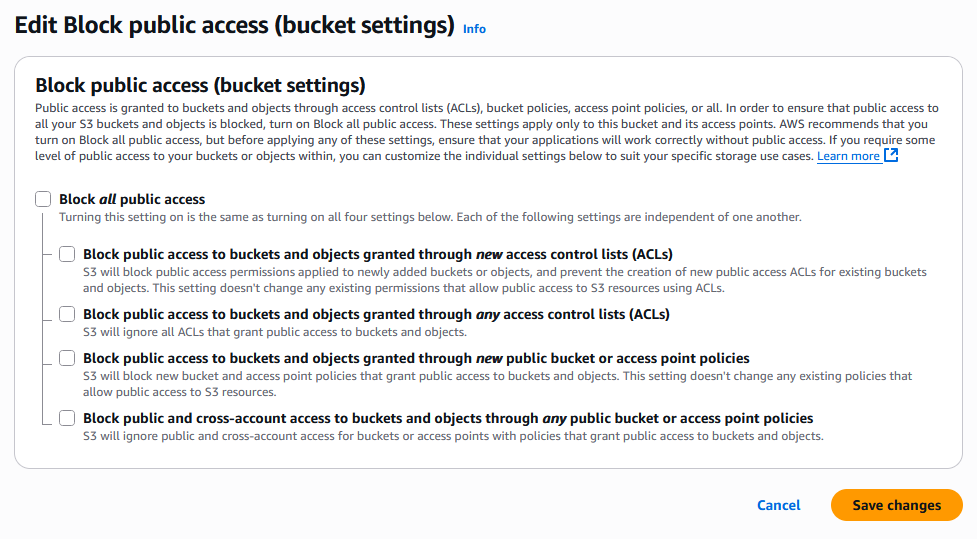This screenshot has width=977, height=539.
Task: Click the label about new access control lists
Action: pos(377,254)
